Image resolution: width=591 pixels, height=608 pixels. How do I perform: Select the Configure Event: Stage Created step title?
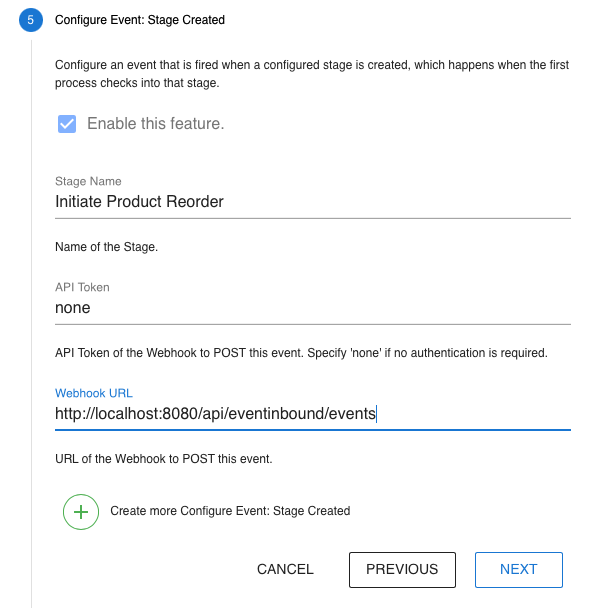tap(140, 20)
